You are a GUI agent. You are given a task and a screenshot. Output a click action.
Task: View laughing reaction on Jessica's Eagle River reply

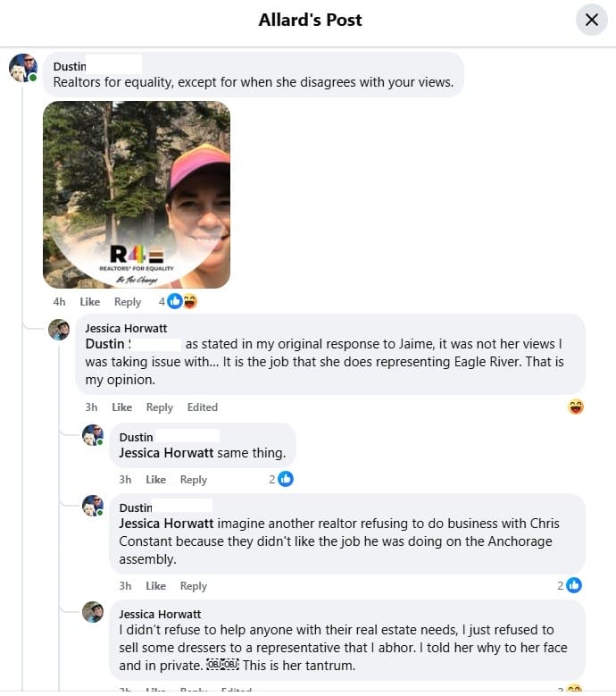point(576,407)
